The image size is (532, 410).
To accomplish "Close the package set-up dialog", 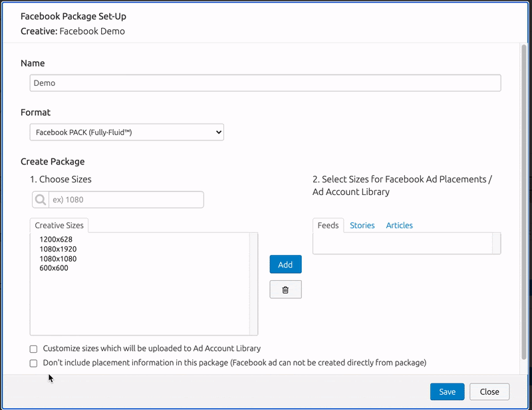I will [x=489, y=391].
